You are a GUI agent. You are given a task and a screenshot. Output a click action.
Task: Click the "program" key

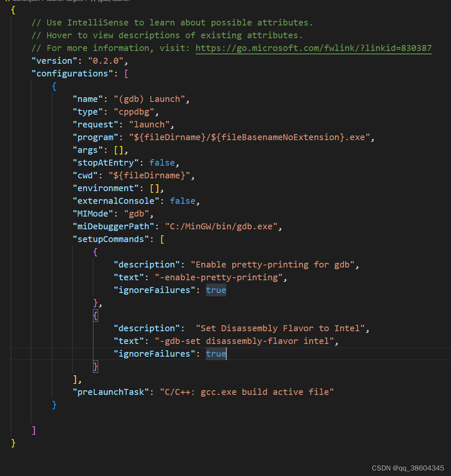[96, 138]
